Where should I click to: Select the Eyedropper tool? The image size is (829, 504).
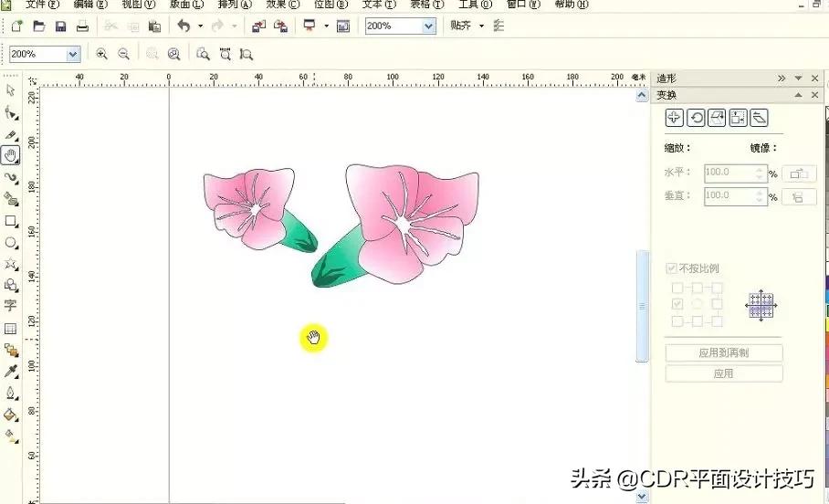[11, 372]
